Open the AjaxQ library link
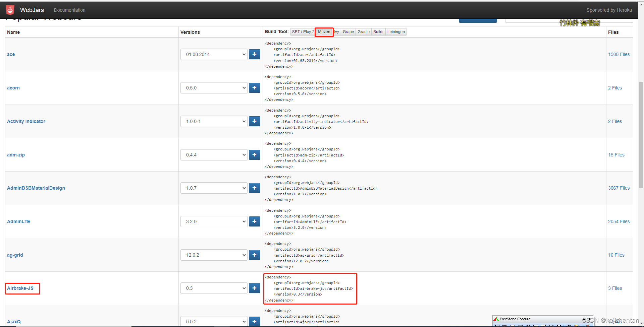 pos(14,322)
